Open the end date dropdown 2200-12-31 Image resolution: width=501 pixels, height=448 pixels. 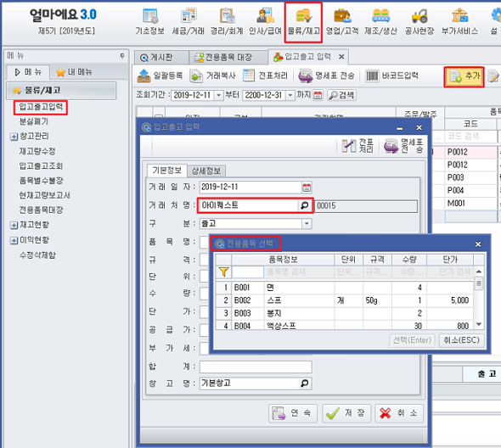(x=290, y=95)
